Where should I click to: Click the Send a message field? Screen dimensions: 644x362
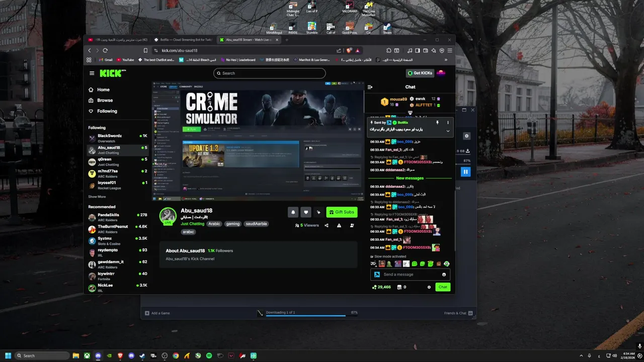pyautogui.click(x=410, y=275)
